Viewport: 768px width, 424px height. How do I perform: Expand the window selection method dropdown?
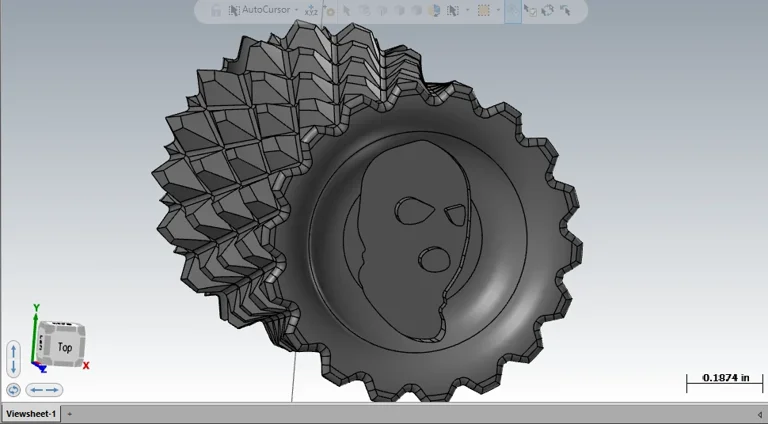coord(498,11)
